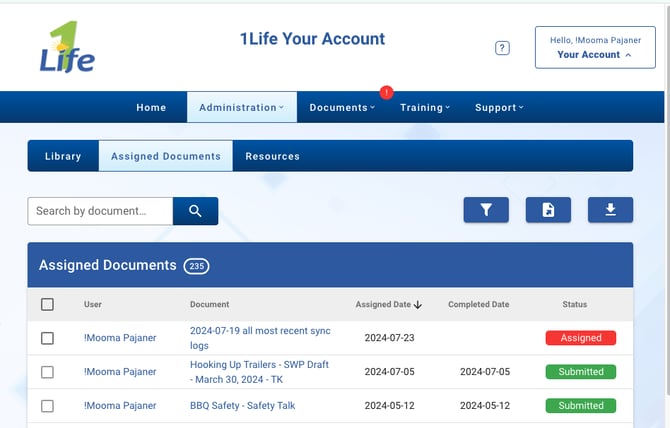Open the filter funnel button
This screenshot has height=428, width=670.
(x=486, y=210)
